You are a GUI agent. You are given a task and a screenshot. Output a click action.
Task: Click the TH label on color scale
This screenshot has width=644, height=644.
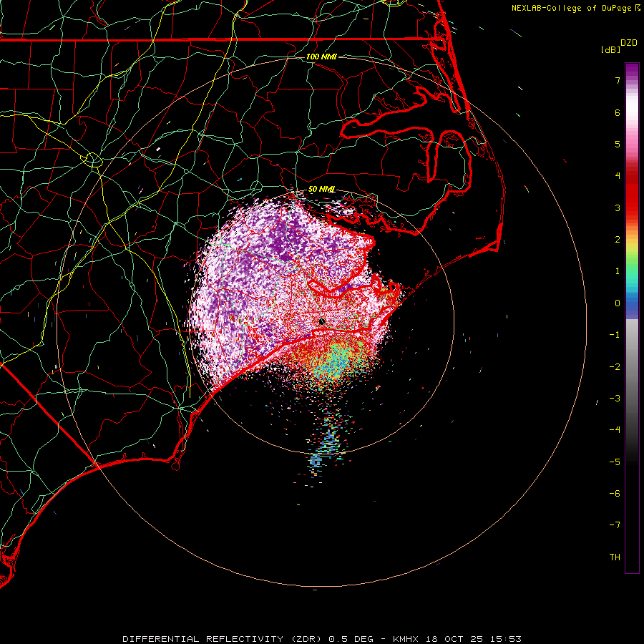click(x=615, y=557)
